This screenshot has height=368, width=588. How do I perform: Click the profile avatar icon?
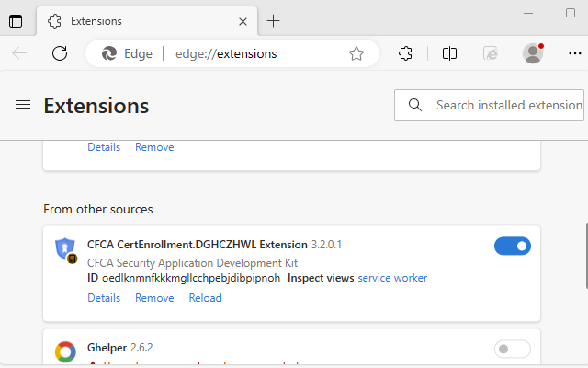click(x=533, y=53)
